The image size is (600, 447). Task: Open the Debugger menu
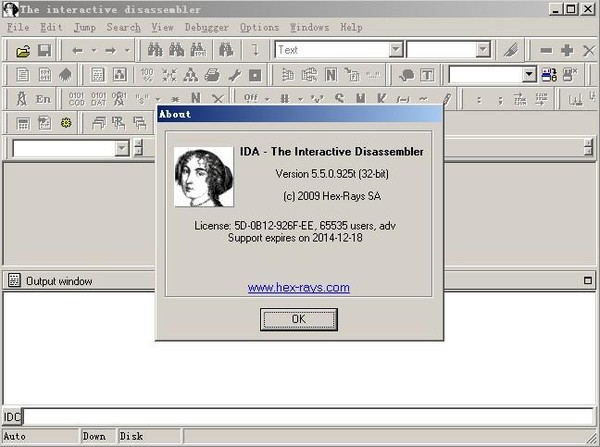(205, 27)
